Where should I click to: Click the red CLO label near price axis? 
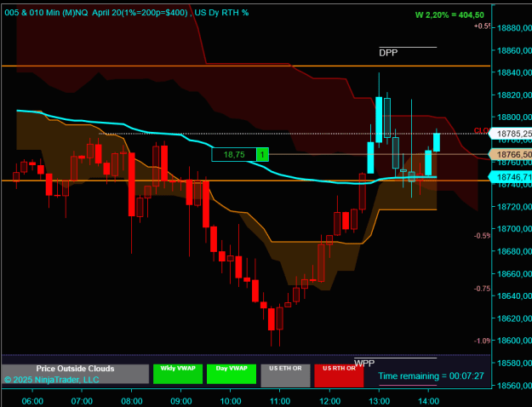481,130
